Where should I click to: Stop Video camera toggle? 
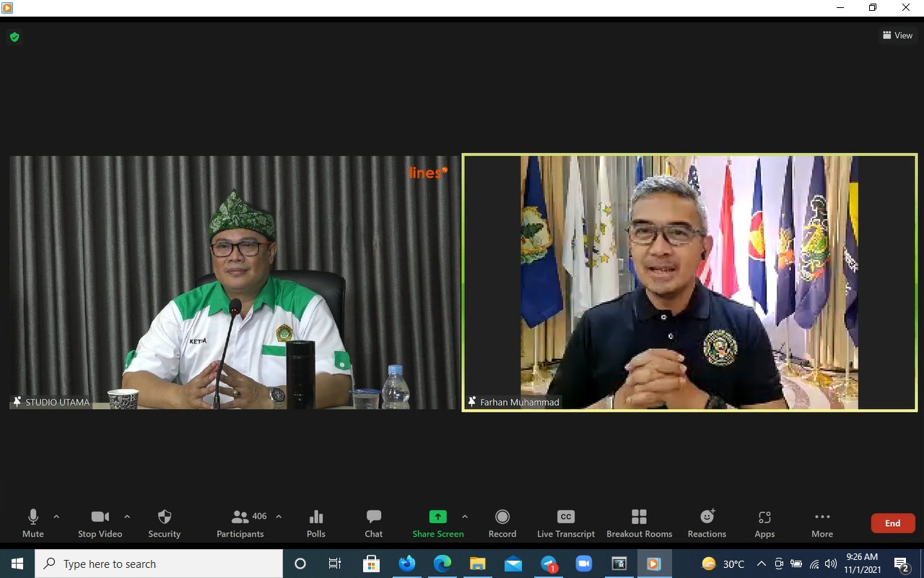(100, 524)
